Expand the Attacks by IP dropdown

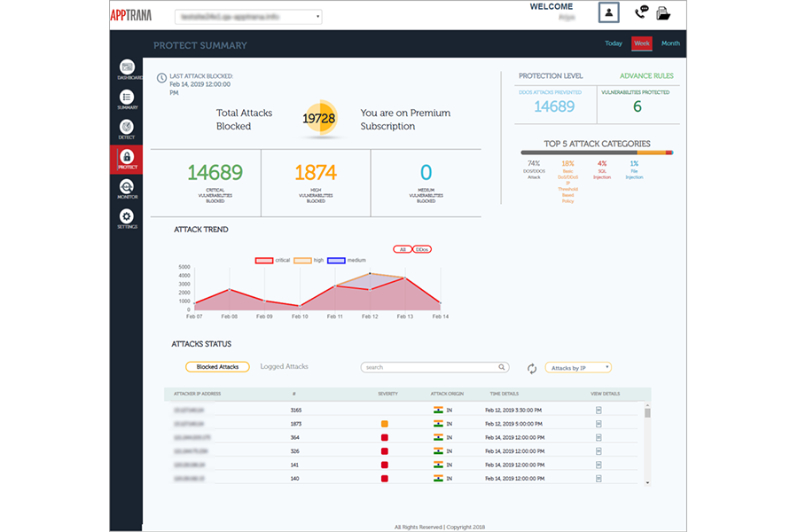tap(578, 367)
